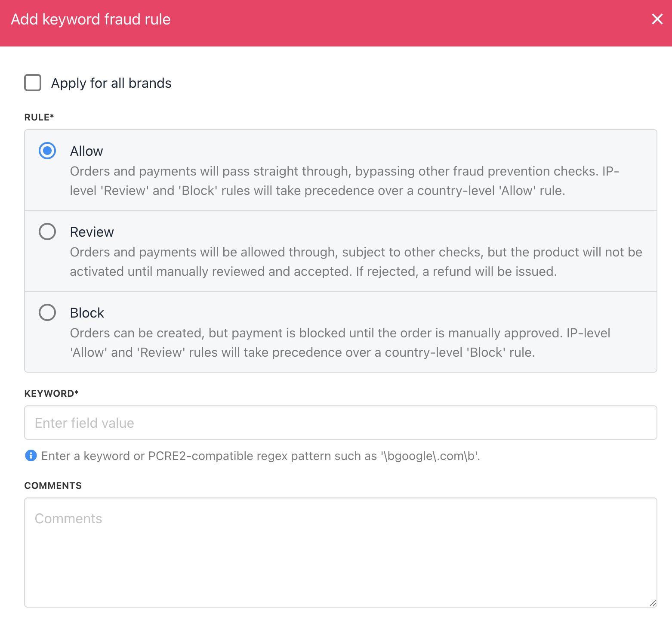Focus the Comments text area
Viewport: 672px width, 636px height.
(341, 553)
